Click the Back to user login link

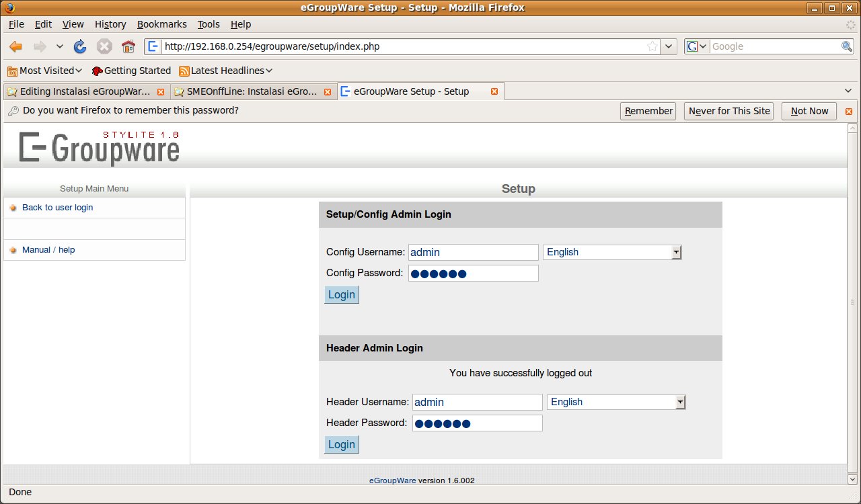pos(57,208)
